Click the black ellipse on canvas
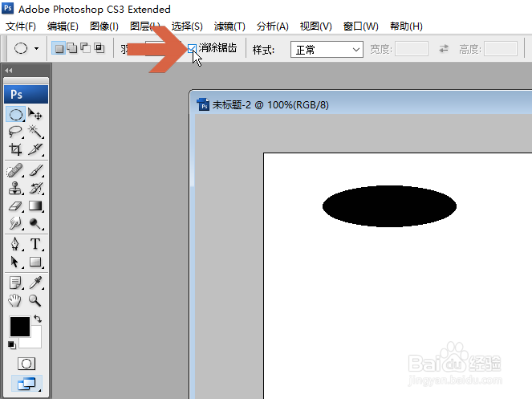532x399 pixels. [389, 206]
